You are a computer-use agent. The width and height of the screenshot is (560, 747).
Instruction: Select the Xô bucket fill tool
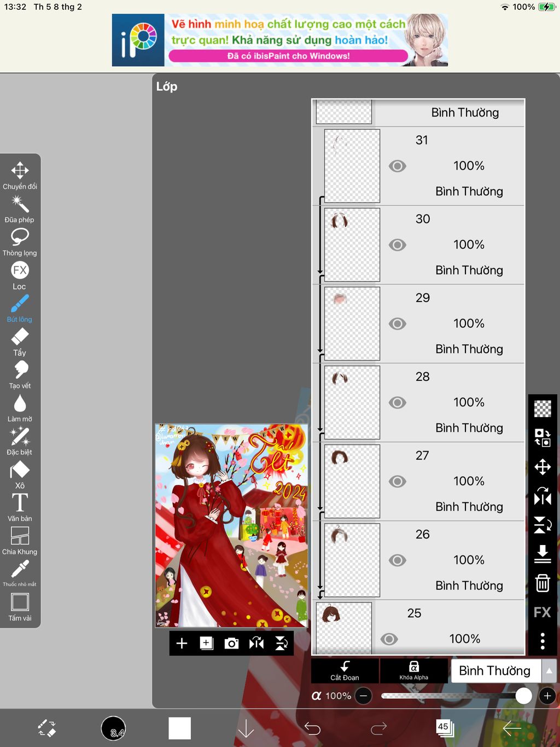point(20,475)
